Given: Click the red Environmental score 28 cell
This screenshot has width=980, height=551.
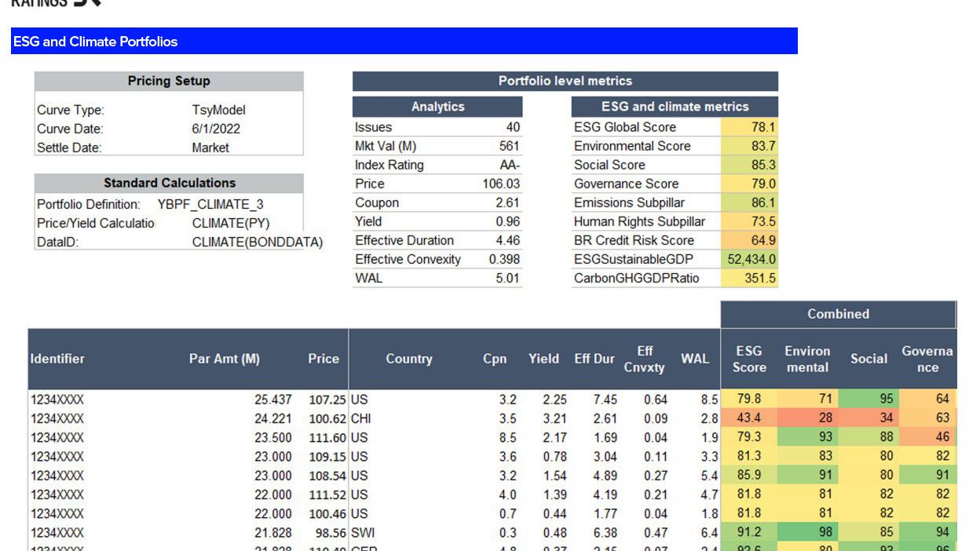Looking at the screenshot, I should (x=807, y=418).
